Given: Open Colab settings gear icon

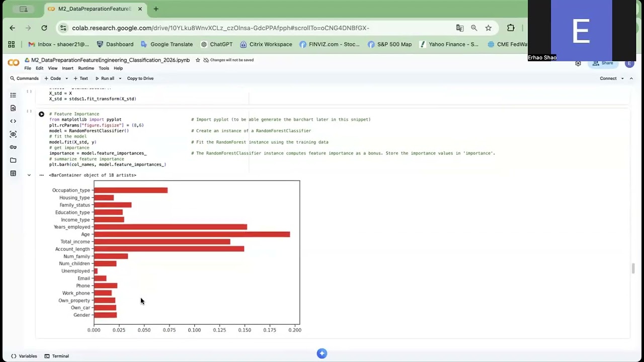Looking at the screenshot, I should (578, 63).
